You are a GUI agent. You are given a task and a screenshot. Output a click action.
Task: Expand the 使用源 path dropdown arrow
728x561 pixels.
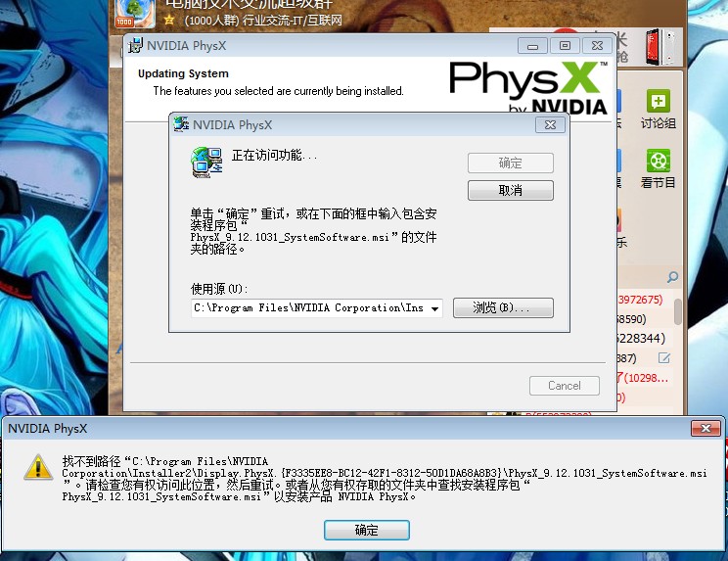click(434, 308)
